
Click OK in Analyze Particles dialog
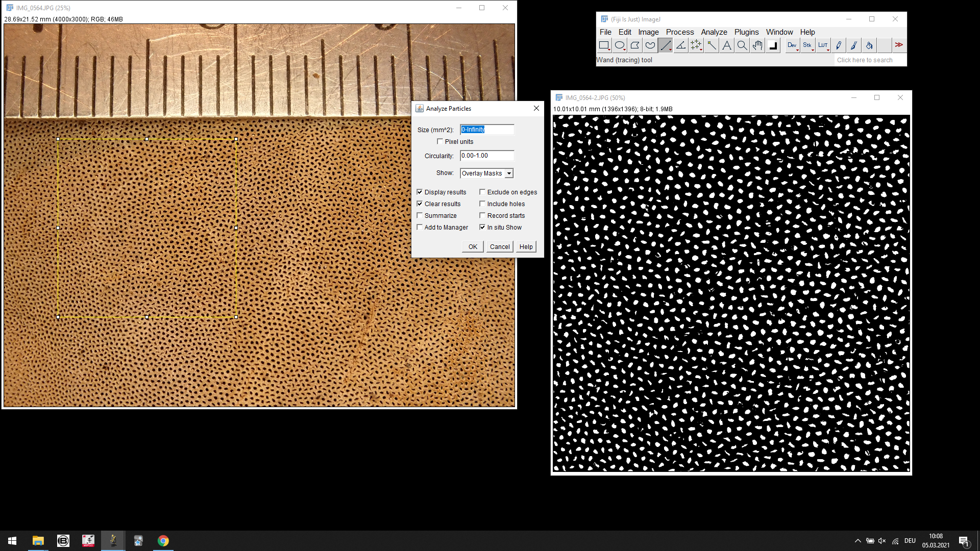pos(473,247)
